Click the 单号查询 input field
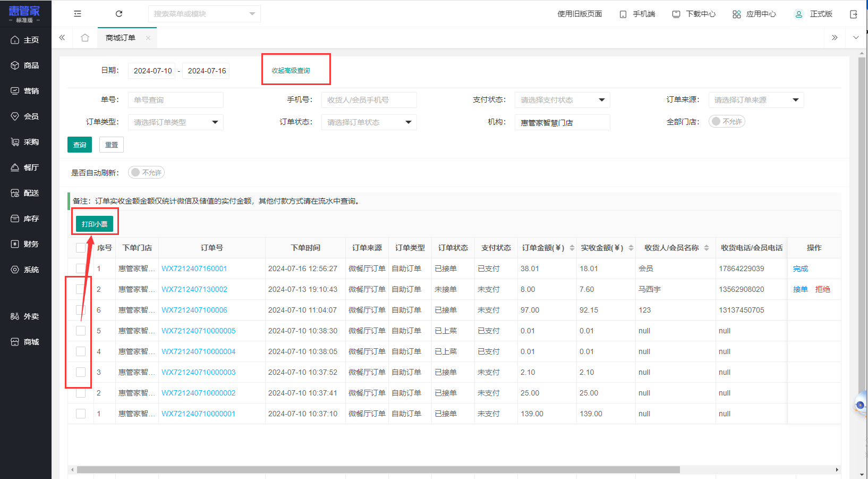 175,100
